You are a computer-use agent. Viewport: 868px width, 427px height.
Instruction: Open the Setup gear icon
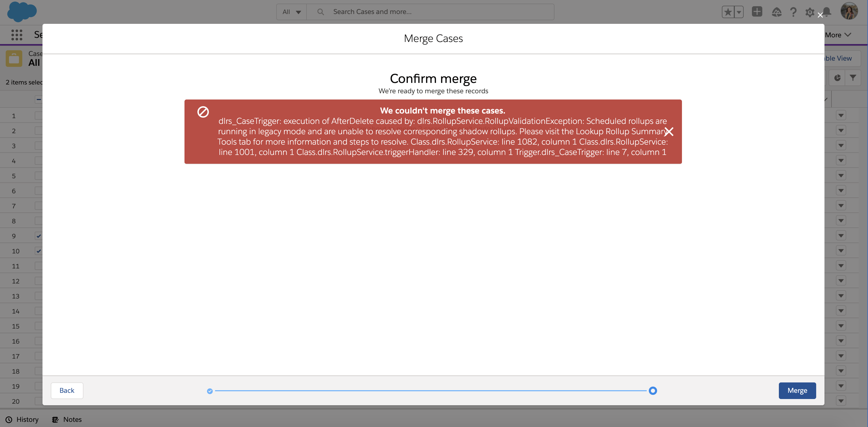point(810,12)
